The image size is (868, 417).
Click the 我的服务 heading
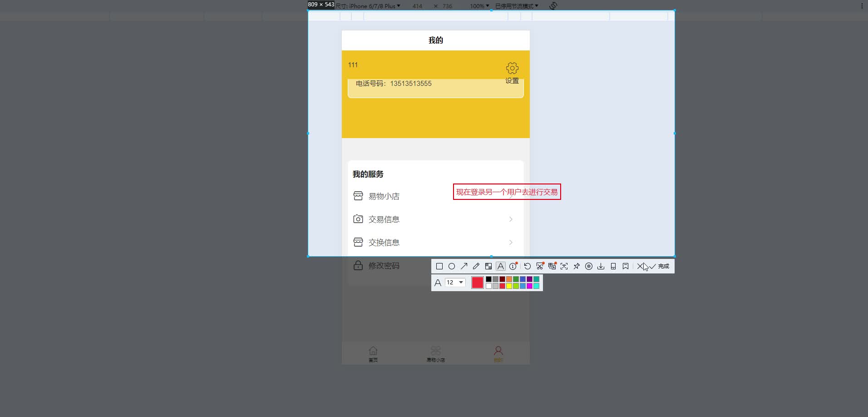point(368,174)
